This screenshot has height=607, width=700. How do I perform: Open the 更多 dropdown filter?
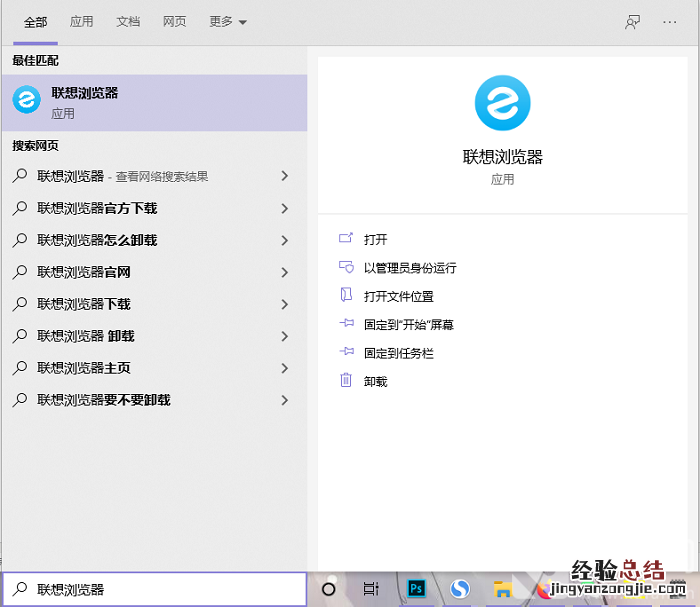pyautogui.click(x=227, y=22)
